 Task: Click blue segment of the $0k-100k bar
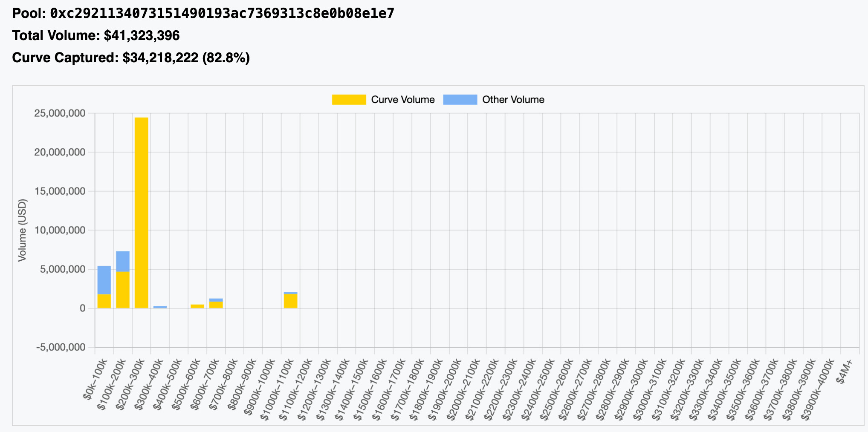click(104, 280)
